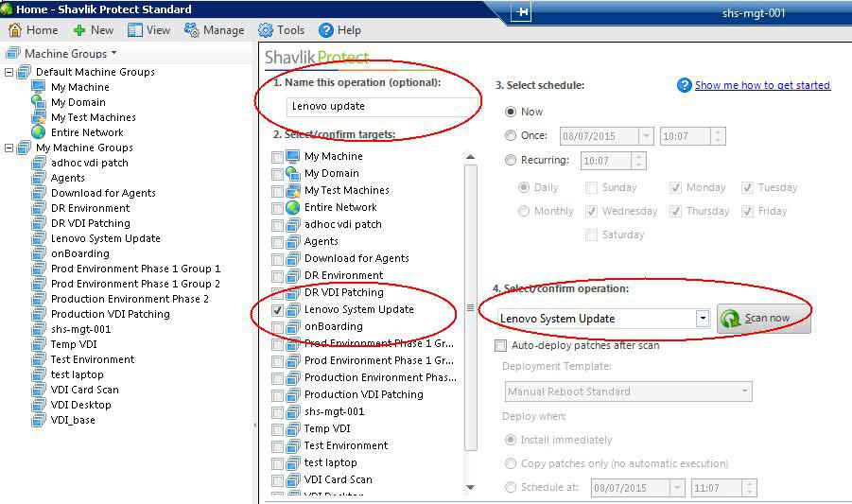Click the My Machine monitor icon in targets list
The image size is (852, 504).
pyautogui.click(x=293, y=156)
